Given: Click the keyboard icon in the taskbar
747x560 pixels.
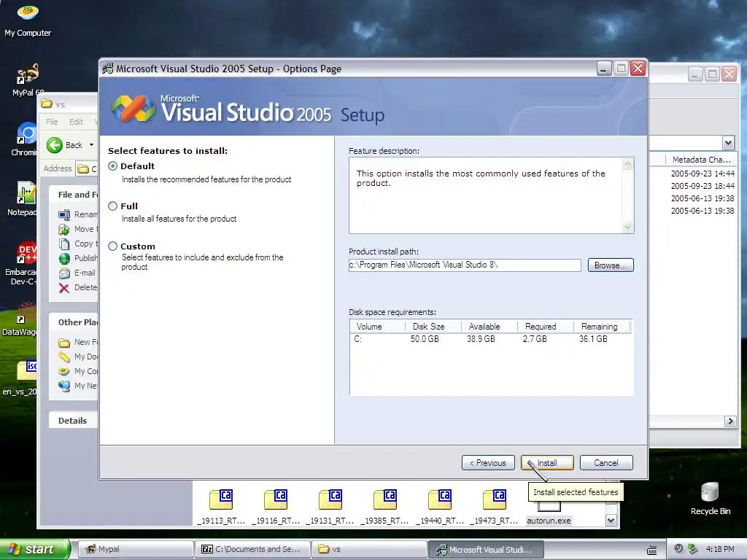Looking at the screenshot, I should pyautogui.click(x=651, y=550).
